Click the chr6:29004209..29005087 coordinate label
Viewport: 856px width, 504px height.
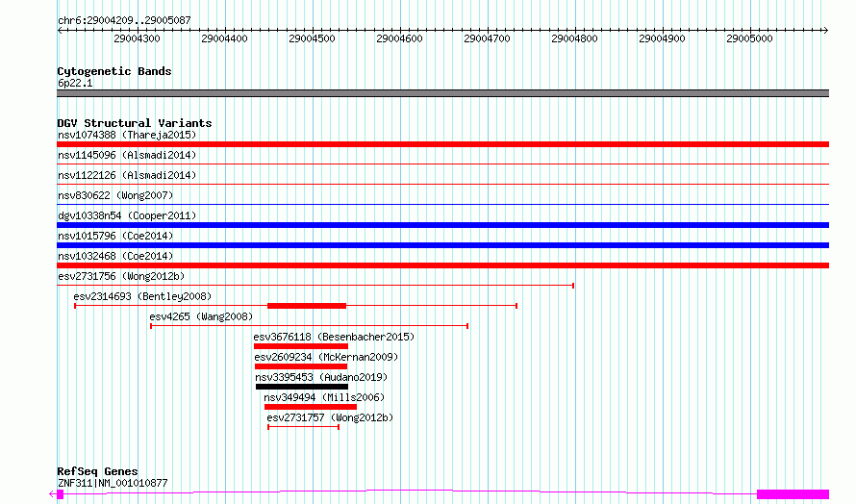[124, 21]
